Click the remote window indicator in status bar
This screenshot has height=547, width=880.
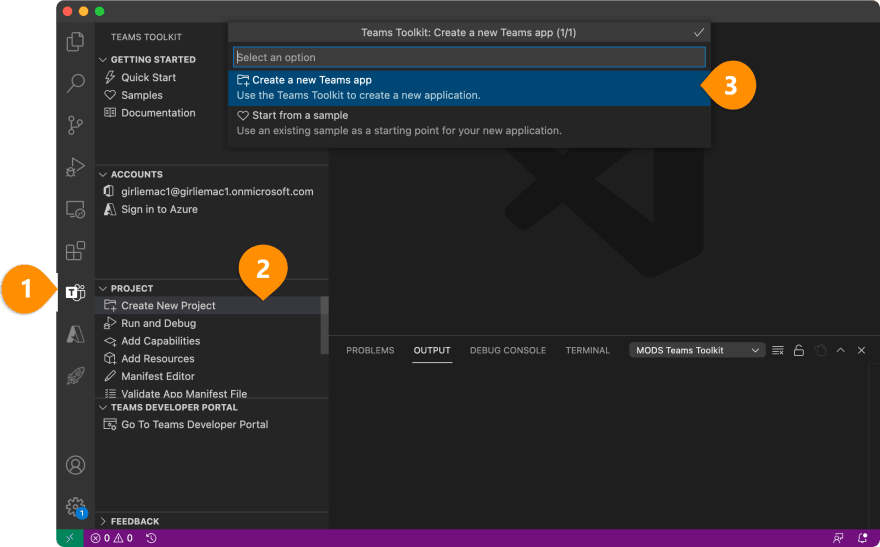[x=70, y=538]
